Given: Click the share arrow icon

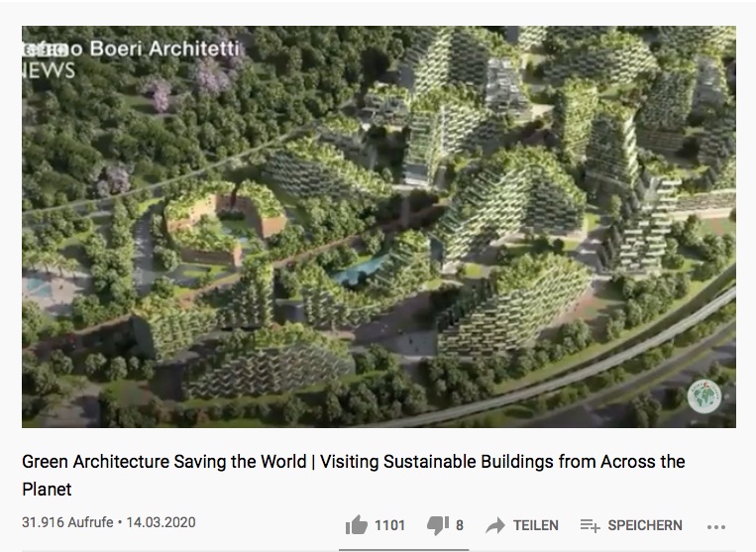Looking at the screenshot, I should point(495,525).
